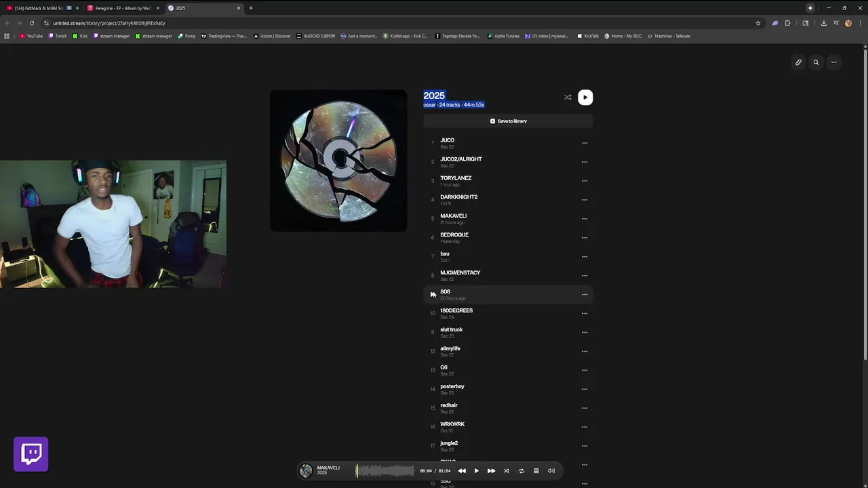Open the options menu for MAKAVELI track

(585, 219)
